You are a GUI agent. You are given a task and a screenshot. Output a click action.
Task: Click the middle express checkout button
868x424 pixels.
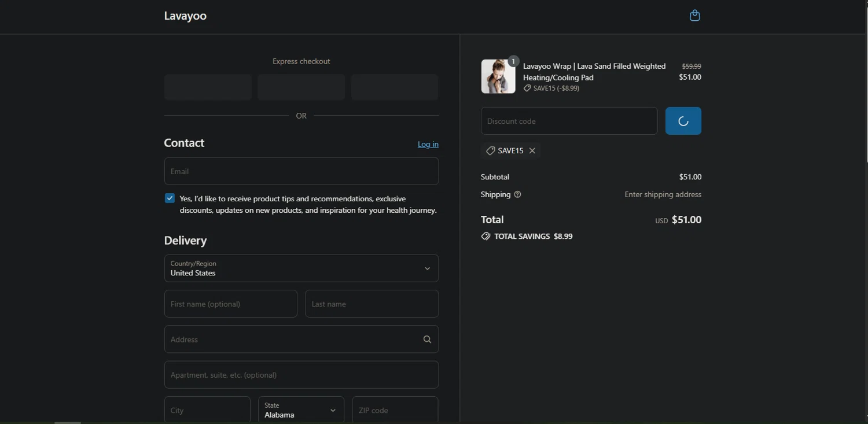pos(301,87)
